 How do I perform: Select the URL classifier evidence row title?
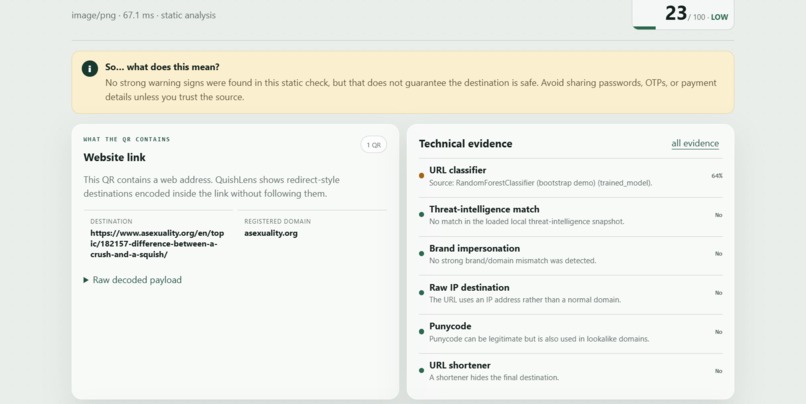click(x=457, y=170)
